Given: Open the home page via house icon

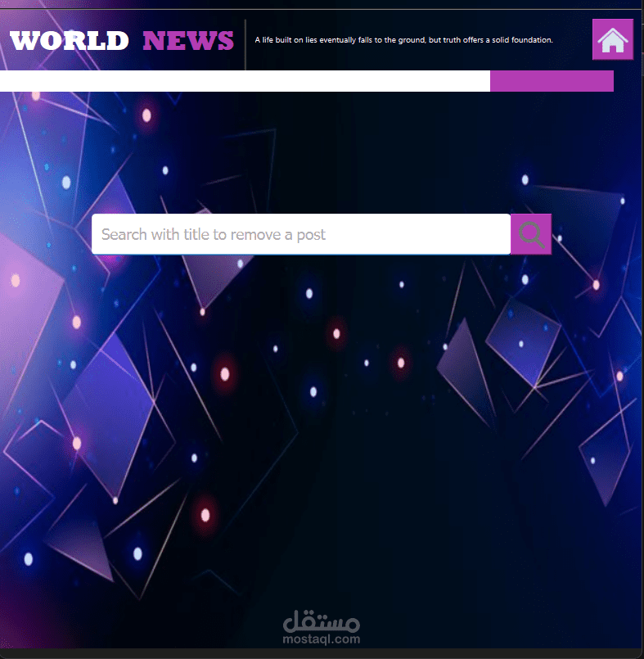Looking at the screenshot, I should click(x=612, y=39).
